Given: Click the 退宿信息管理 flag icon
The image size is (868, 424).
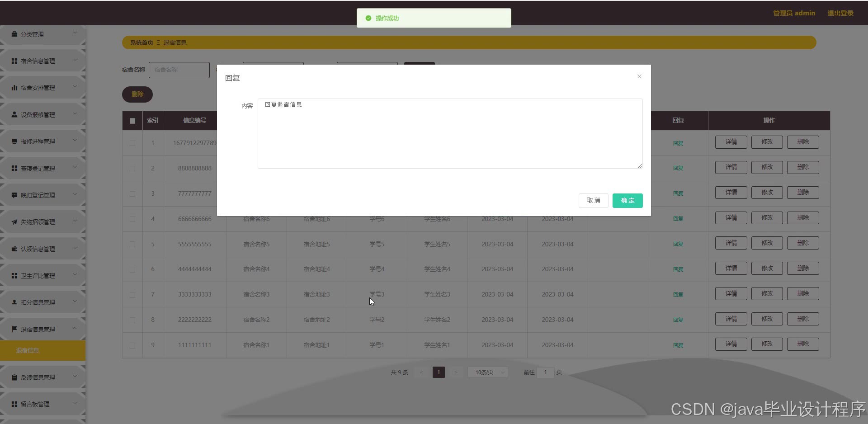Looking at the screenshot, I should pyautogui.click(x=14, y=329).
